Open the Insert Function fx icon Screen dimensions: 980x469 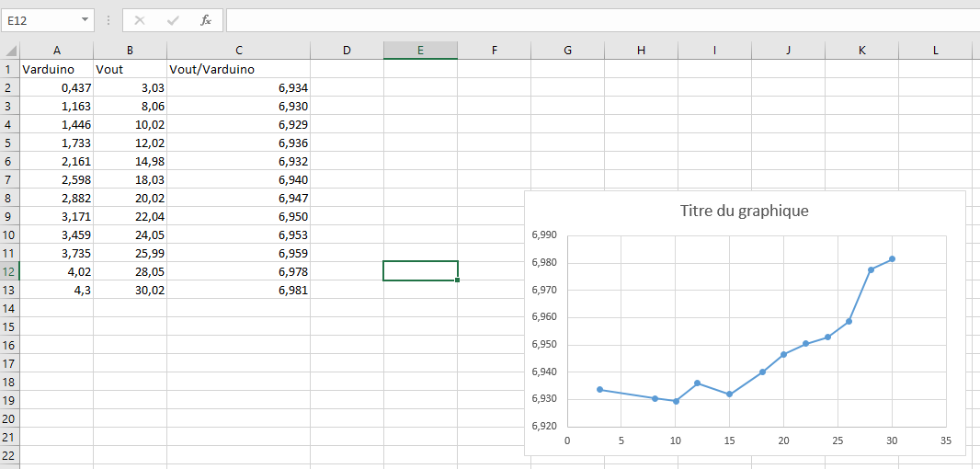(x=206, y=20)
